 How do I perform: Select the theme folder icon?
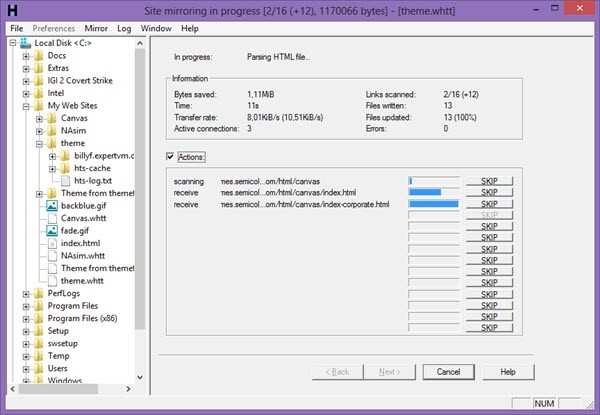[52, 143]
